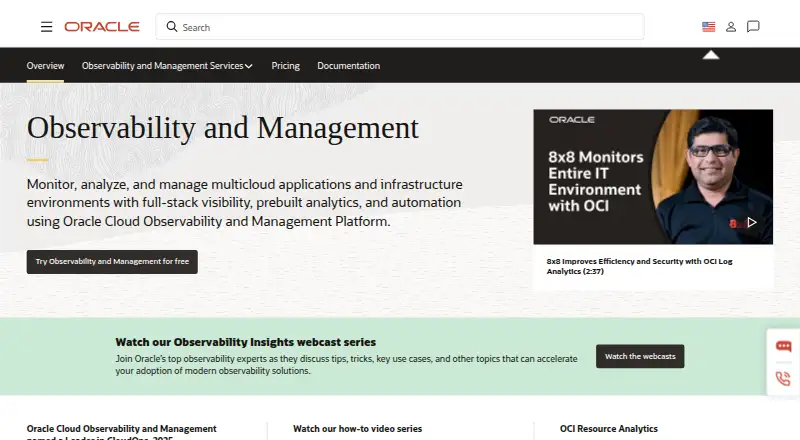
Task: Open 8x8 Improves Efficiency and Security link
Action: pos(639,266)
